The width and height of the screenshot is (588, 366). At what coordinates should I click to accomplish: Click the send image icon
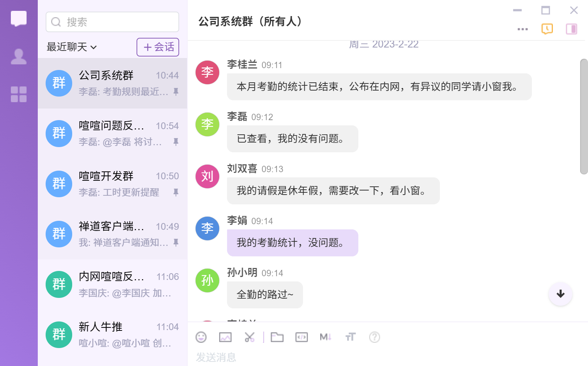tap(225, 337)
